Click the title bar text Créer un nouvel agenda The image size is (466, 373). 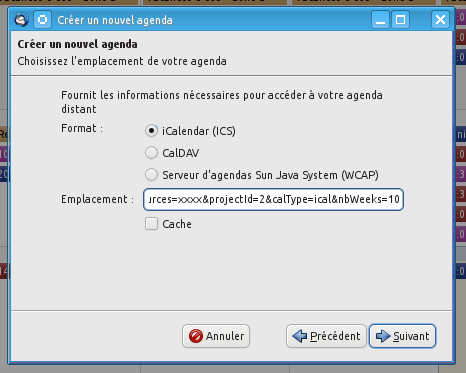(115, 20)
